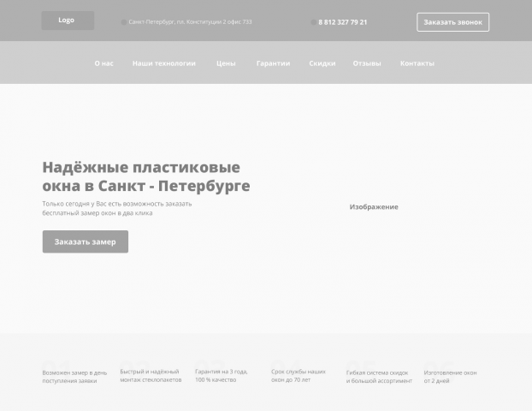Click feature text Гарантия на 3 года

(x=222, y=376)
